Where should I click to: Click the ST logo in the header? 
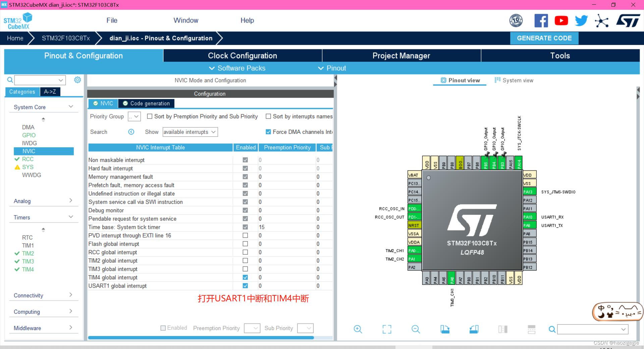point(628,21)
